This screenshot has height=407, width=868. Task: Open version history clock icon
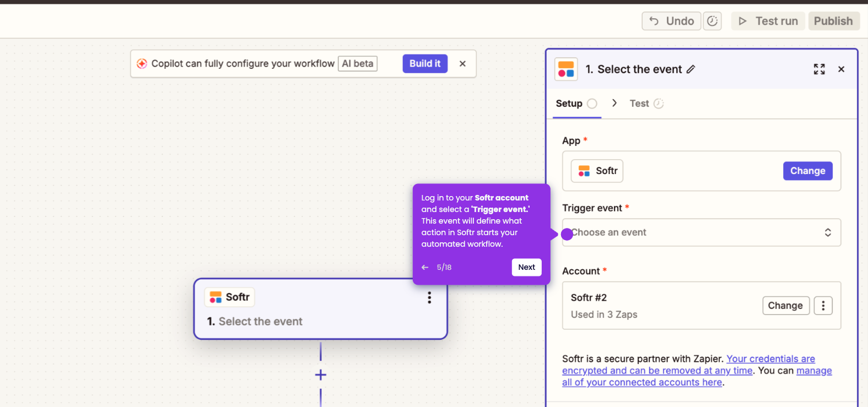713,21
